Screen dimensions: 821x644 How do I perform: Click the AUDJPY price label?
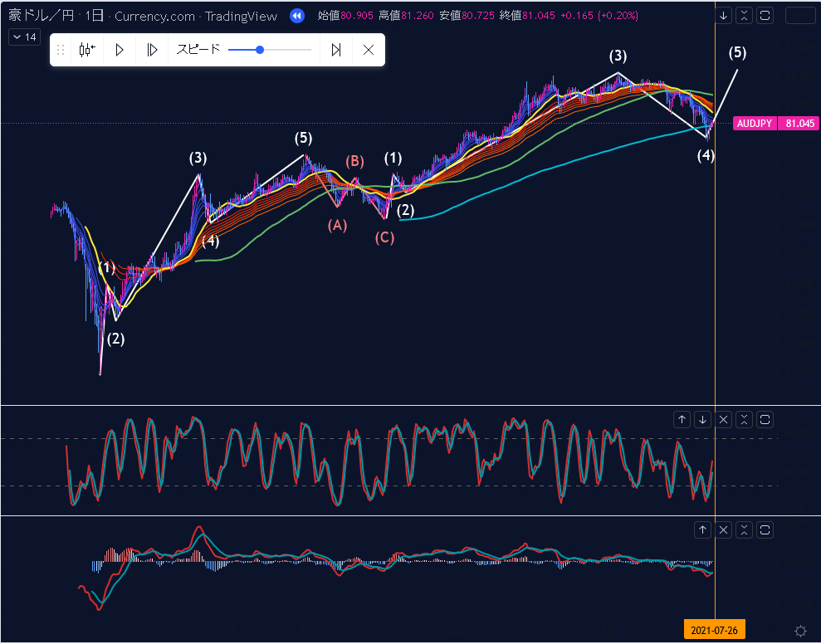click(755, 124)
